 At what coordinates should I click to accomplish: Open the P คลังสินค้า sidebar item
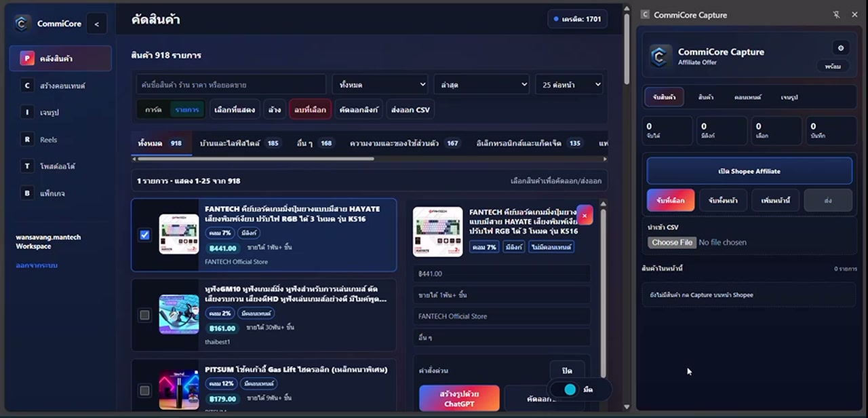coord(60,58)
